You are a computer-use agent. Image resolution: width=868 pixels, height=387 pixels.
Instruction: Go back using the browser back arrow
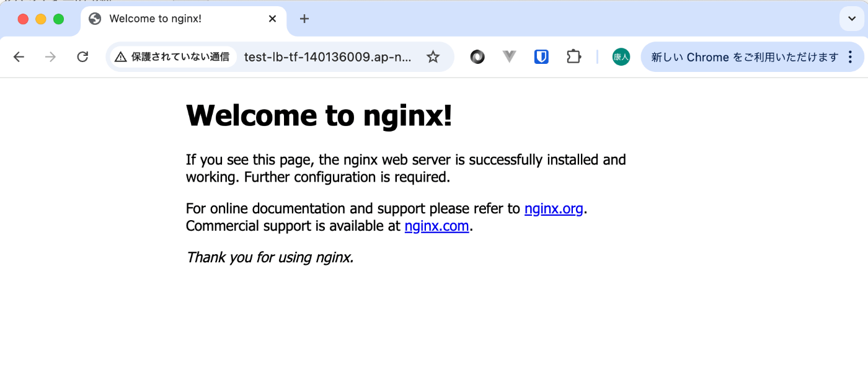tap(19, 57)
